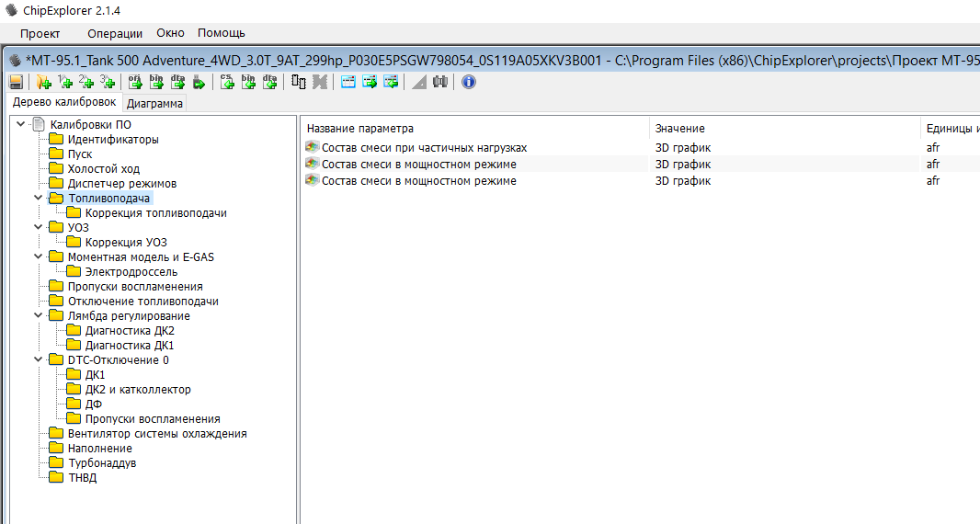Viewport: 980px width, 524px height.
Task: Click the binoculars search icon
Action: click(440, 82)
